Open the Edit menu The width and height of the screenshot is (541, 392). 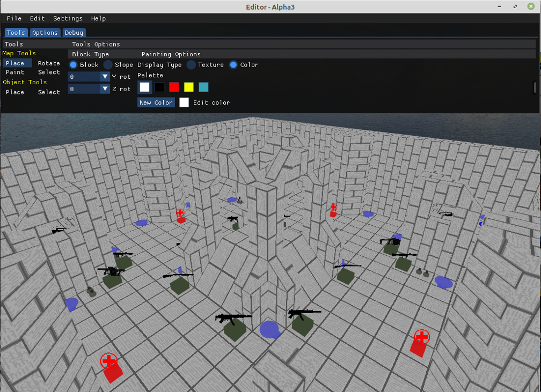[x=36, y=18]
